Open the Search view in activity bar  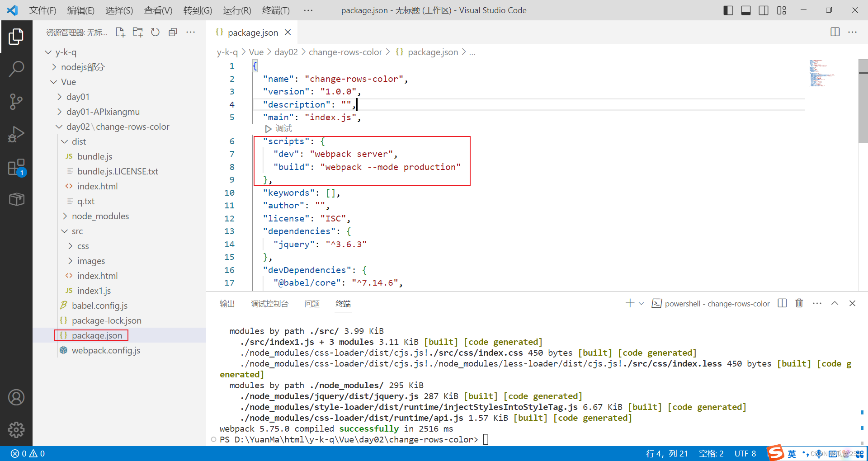(16, 69)
